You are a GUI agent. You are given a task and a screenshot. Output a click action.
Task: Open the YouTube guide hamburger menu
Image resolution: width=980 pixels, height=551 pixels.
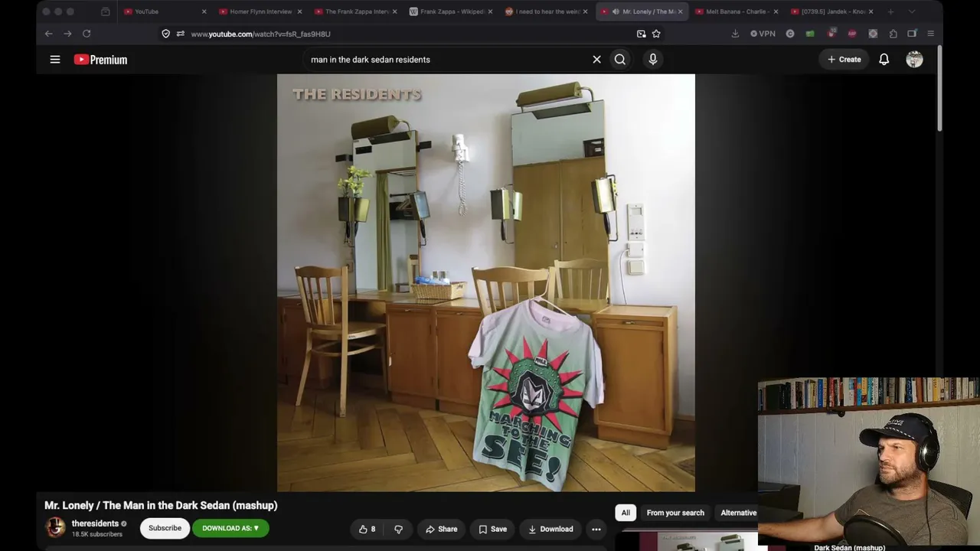(55, 59)
